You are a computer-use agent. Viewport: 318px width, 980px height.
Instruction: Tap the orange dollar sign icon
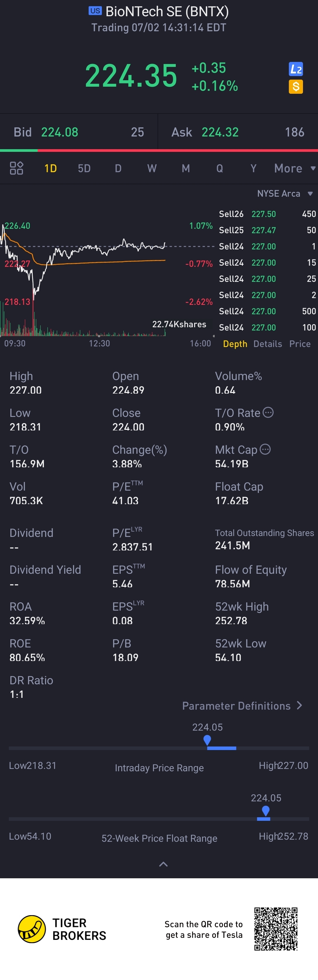(296, 87)
